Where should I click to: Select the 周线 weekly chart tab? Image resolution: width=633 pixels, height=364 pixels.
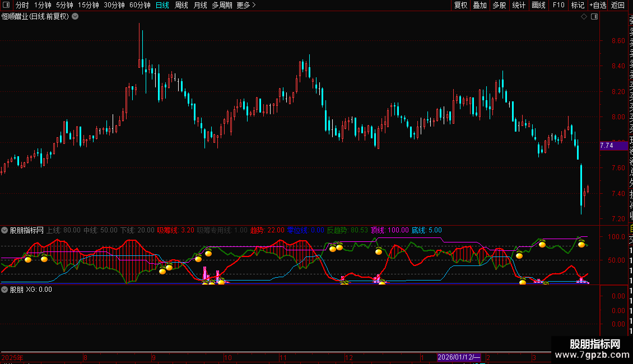[x=181, y=5]
